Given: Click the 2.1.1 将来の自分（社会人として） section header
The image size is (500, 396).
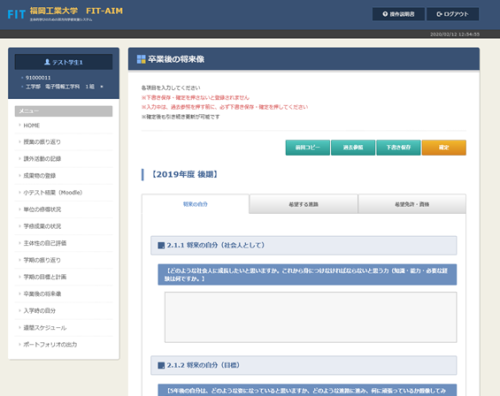Looking at the screenshot, I should tap(304, 245).
